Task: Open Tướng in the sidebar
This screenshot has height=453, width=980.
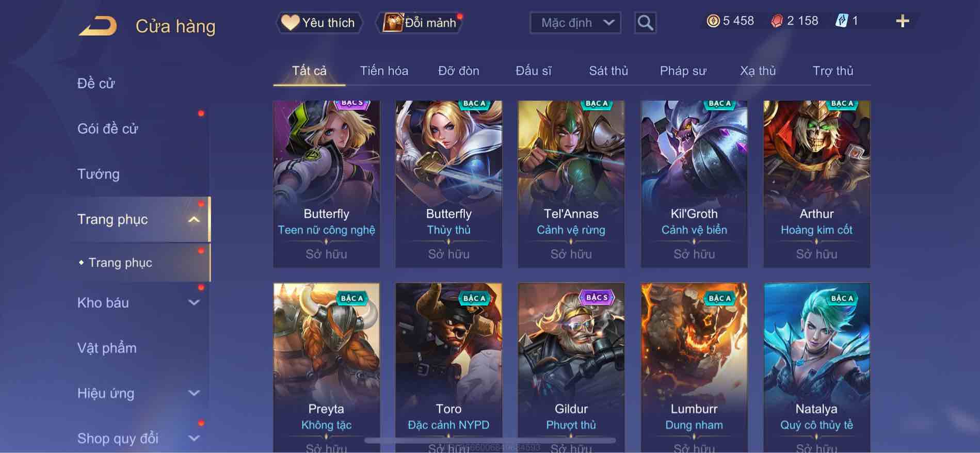Action: point(98,174)
